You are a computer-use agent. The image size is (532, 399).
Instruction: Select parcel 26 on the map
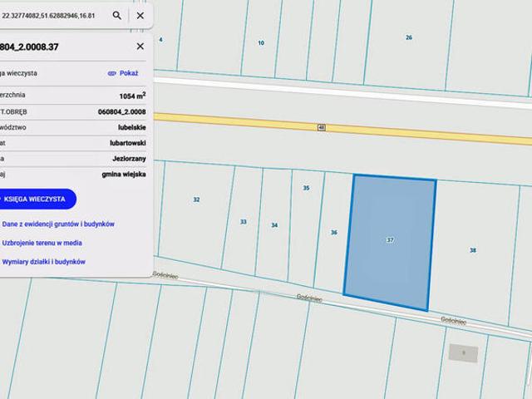tap(408, 37)
